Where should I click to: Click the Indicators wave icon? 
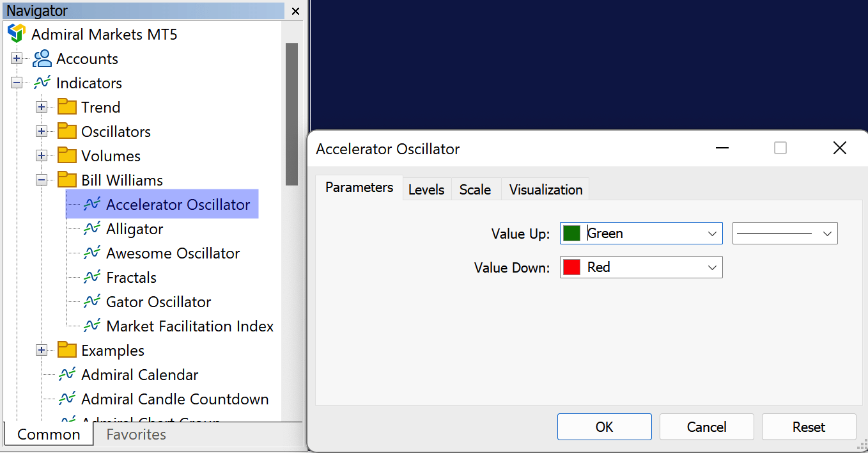pos(42,83)
